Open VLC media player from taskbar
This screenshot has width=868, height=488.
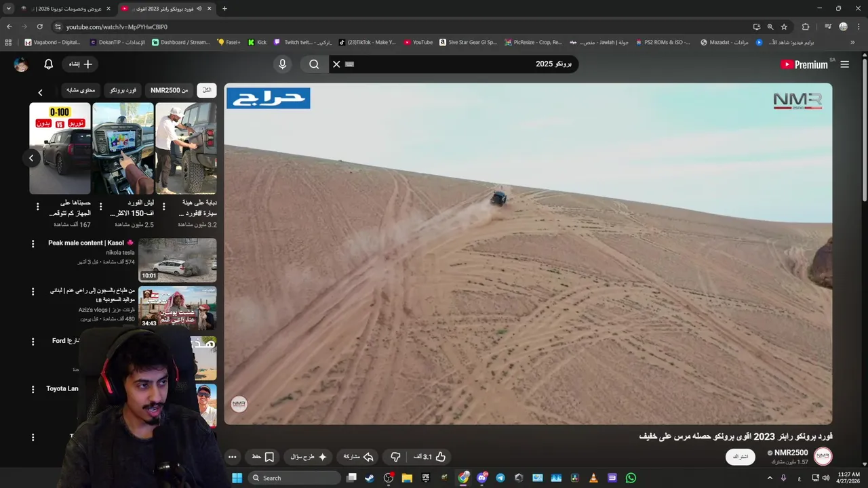(x=593, y=478)
